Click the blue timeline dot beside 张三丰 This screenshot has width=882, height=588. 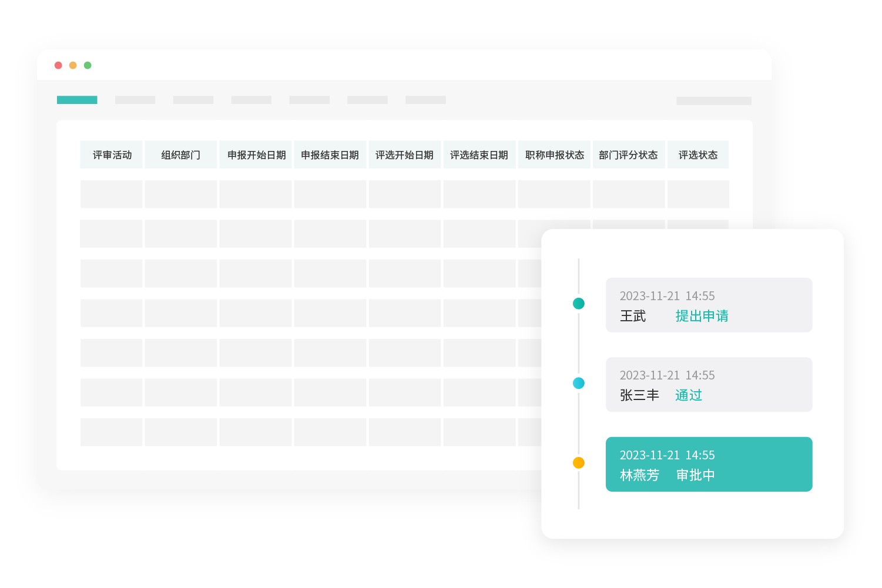click(579, 383)
